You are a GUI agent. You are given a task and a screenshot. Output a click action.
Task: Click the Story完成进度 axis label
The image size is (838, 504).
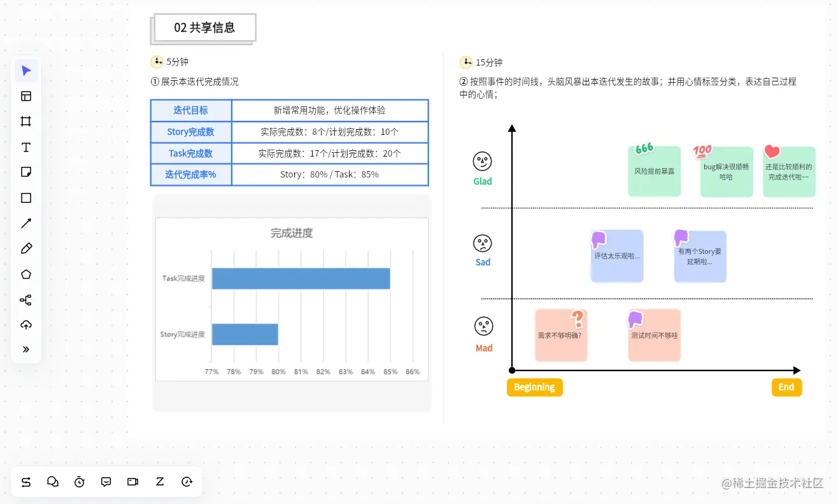183,335
